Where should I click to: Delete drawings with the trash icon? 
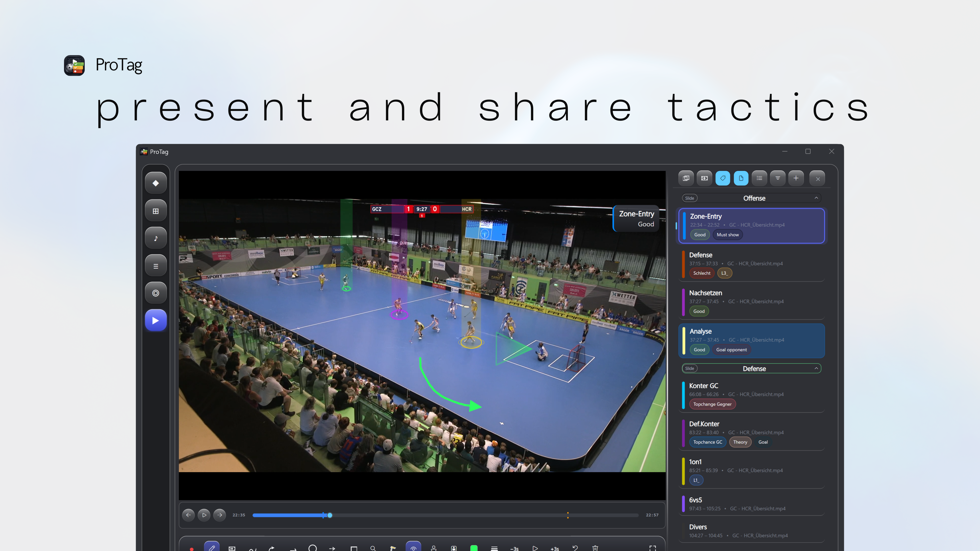click(x=595, y=548)
